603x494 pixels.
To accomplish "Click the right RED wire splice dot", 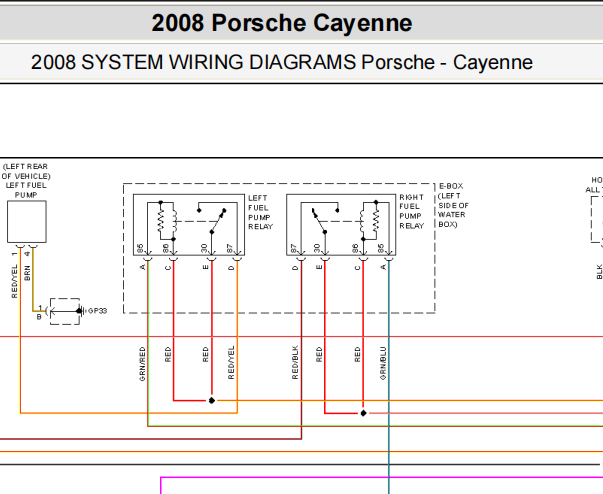I will [363, 413].
